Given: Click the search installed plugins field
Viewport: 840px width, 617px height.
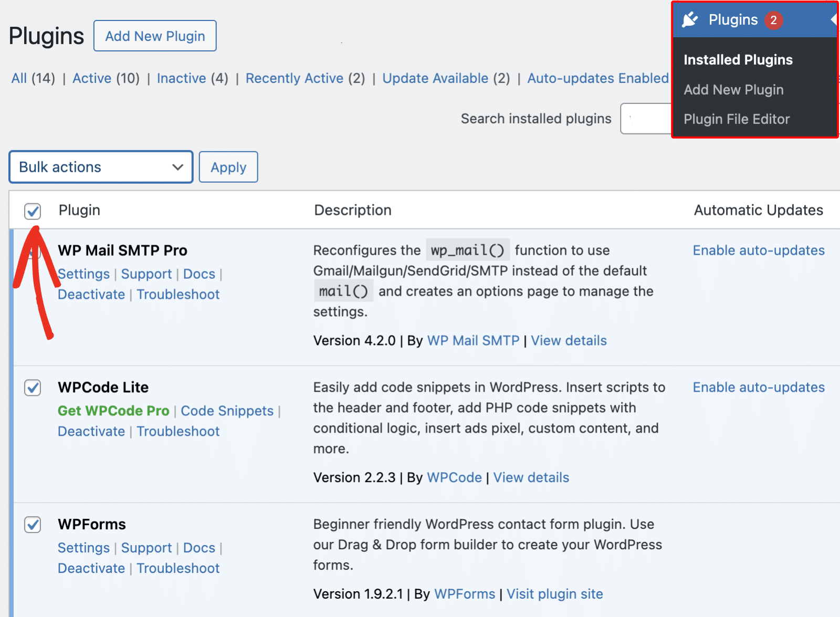Looking at the screenshot, I should [646, 119].
